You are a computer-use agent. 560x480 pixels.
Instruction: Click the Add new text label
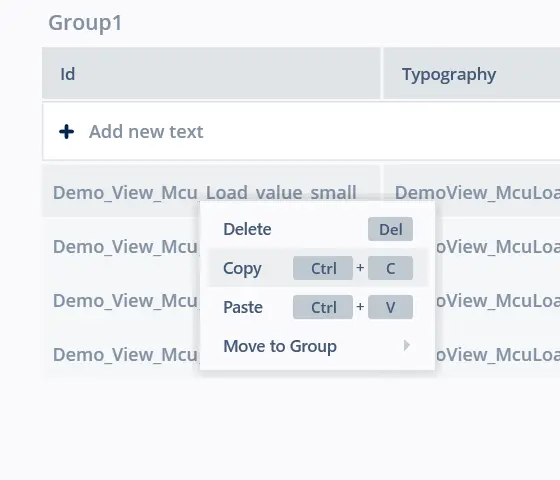[146, 132]
